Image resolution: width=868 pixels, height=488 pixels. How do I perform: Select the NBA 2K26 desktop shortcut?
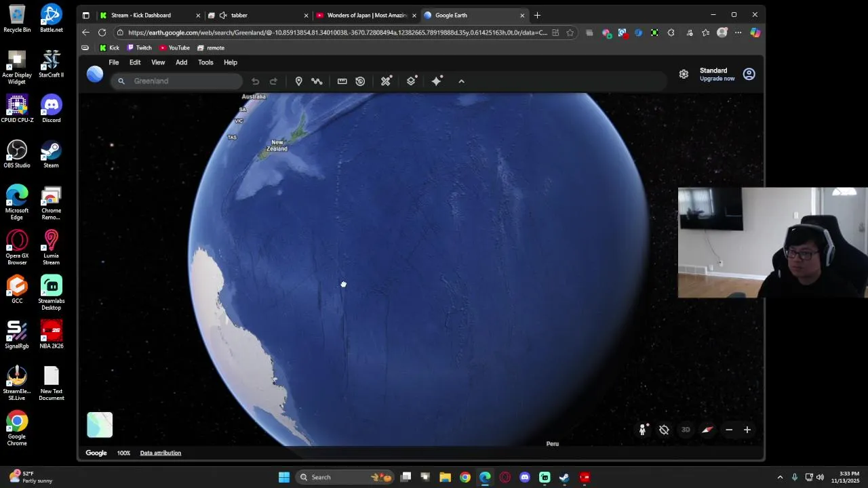click(51, 335)
